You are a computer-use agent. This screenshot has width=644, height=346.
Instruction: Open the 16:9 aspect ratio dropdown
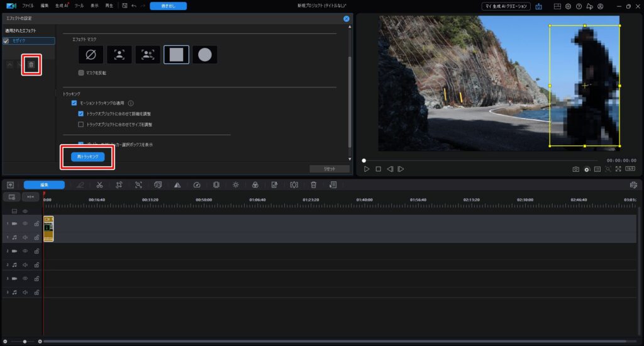[630, 169]
